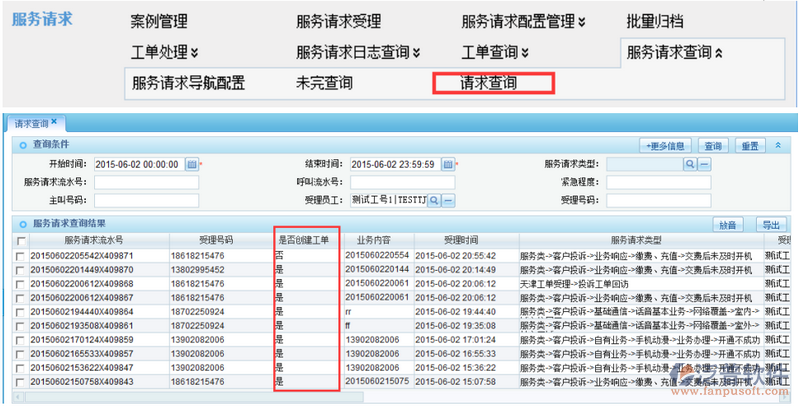Select cell 2015-06-02 19:44:40

pyautogui.click(x=456, y=312)
